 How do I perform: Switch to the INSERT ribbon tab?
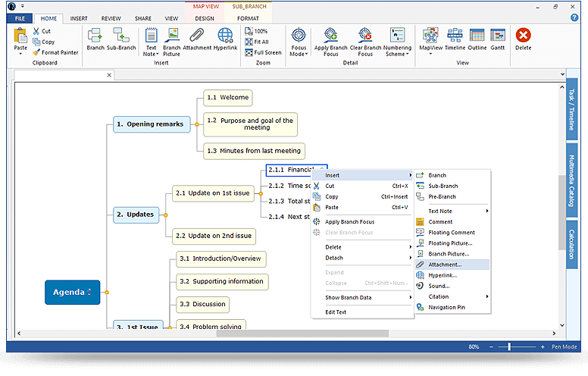[79, 18]
